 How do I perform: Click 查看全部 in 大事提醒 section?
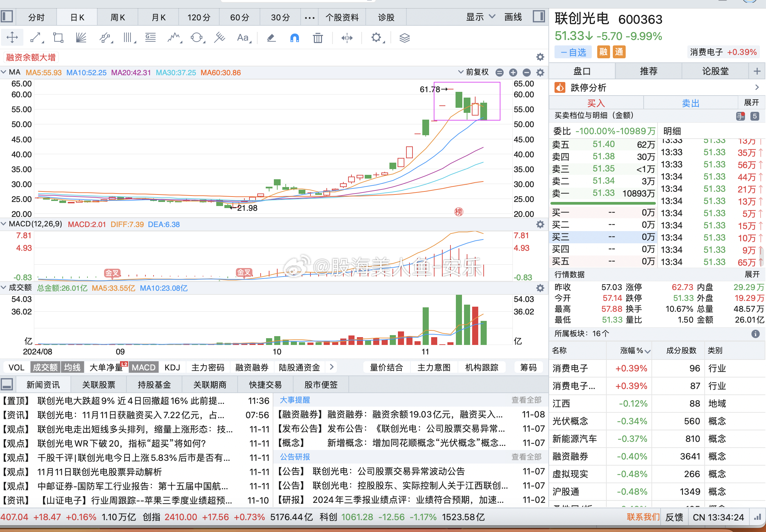526,400
